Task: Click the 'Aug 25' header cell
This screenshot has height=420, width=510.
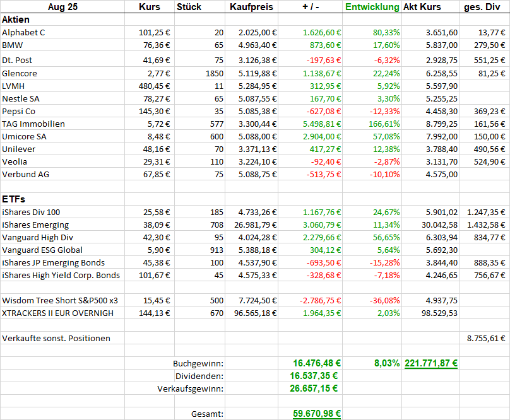Action: [62, 7]
